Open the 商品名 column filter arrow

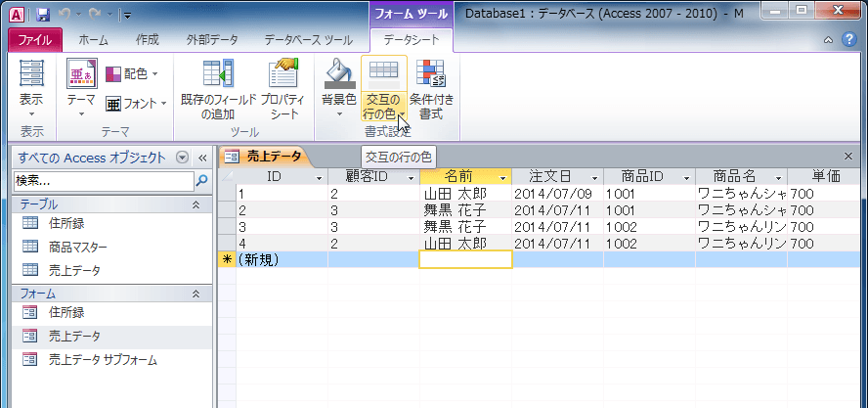point(778,178)
